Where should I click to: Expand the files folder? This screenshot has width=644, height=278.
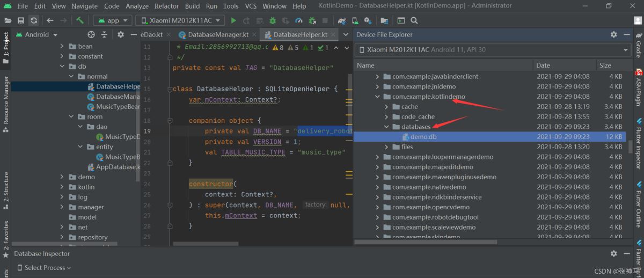[x=387, y=147]
